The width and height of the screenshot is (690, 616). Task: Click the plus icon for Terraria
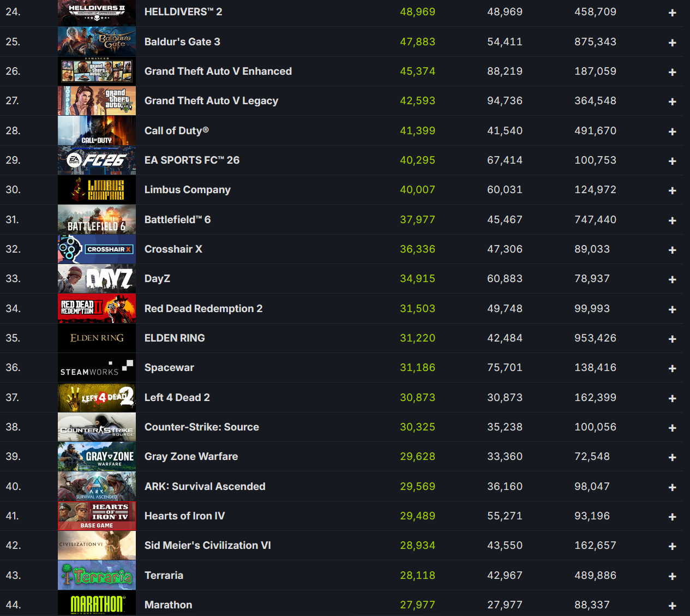672,576
